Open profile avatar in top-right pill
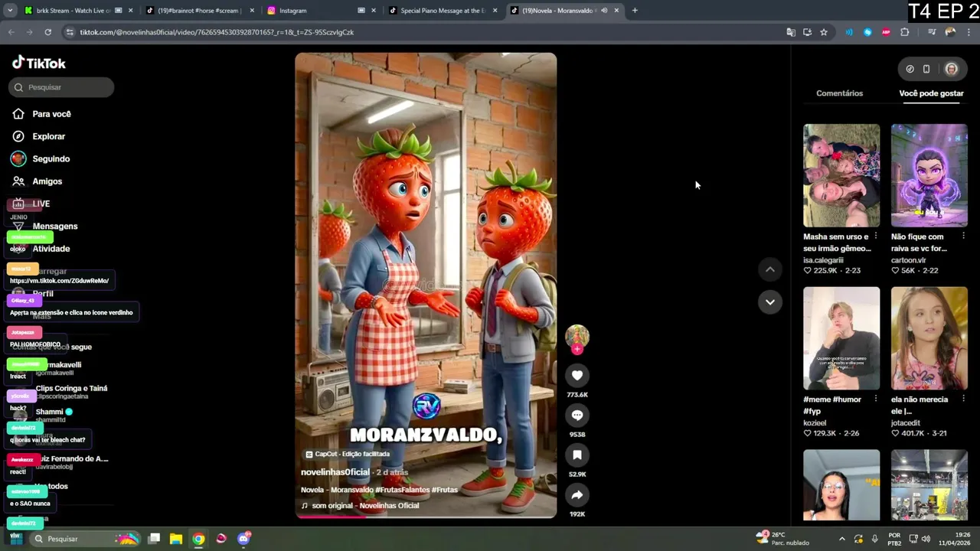Screen dimensions: 980x551 pyautogui.click(x=951, y=69)
